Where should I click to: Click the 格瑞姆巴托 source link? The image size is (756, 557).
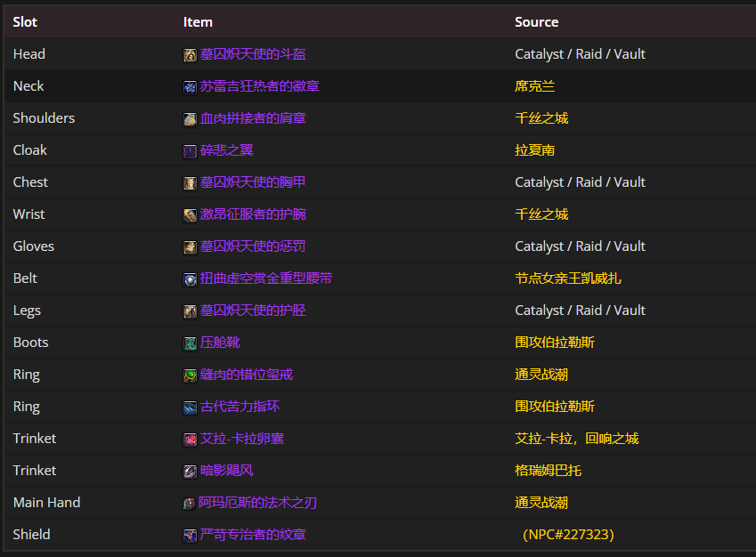point(548,471)
